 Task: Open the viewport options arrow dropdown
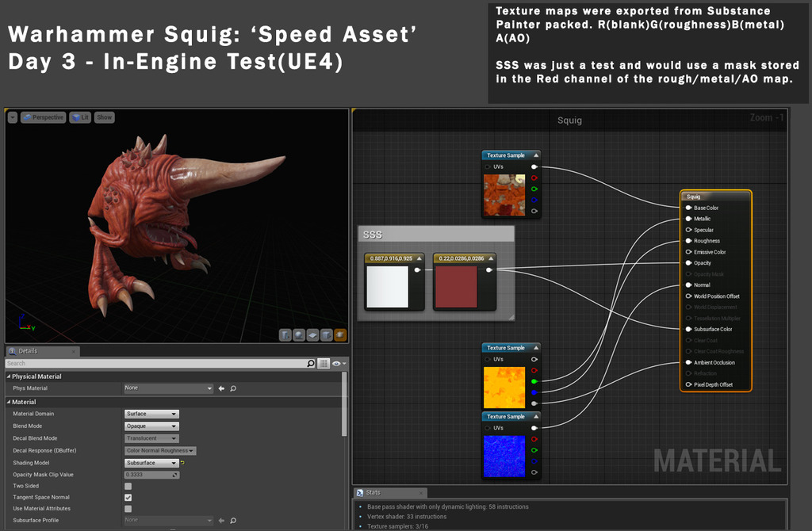[x=13, y=117]
